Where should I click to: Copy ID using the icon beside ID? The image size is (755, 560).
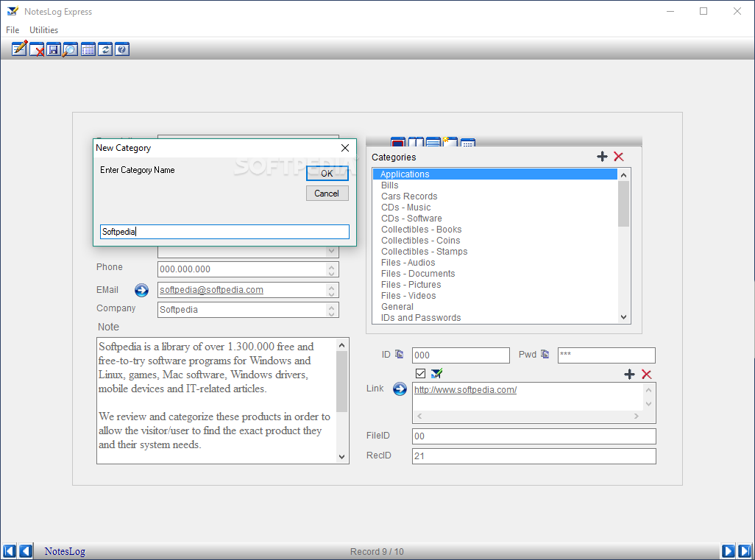tap(399, 354)
